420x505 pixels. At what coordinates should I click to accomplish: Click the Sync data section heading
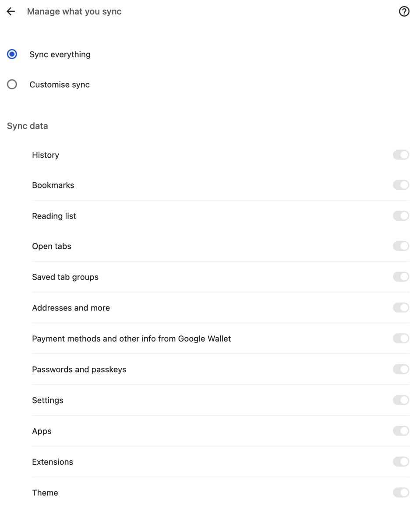point(27,126)
